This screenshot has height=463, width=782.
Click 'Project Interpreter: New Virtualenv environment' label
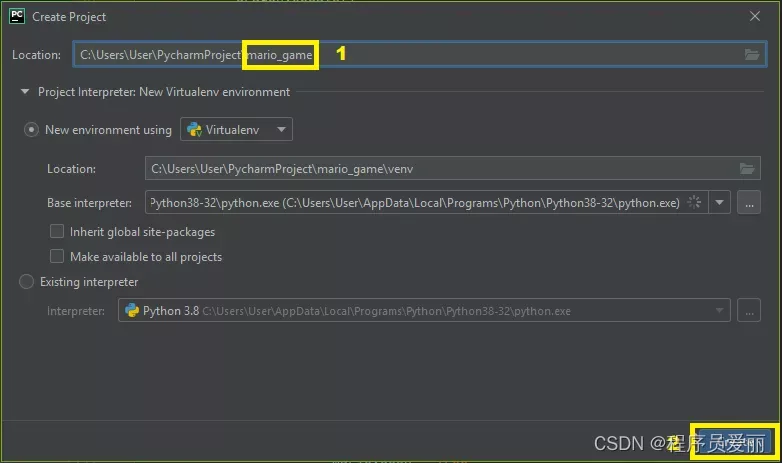point(164,92)
